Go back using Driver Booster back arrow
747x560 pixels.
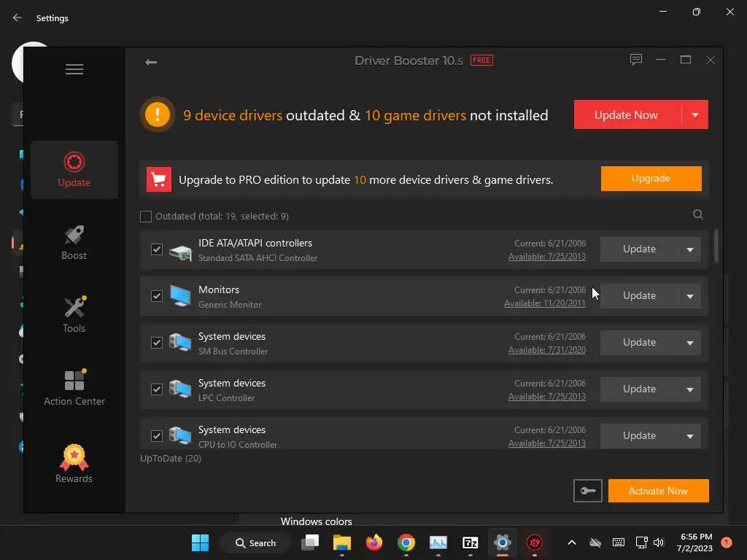click(151, 63)
